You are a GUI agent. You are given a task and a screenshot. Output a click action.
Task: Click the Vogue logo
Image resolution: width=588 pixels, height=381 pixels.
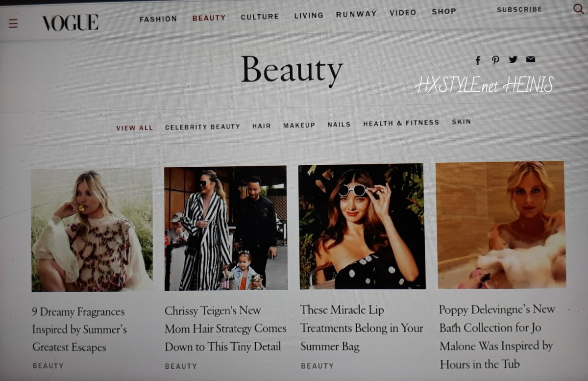click(70, 23)
